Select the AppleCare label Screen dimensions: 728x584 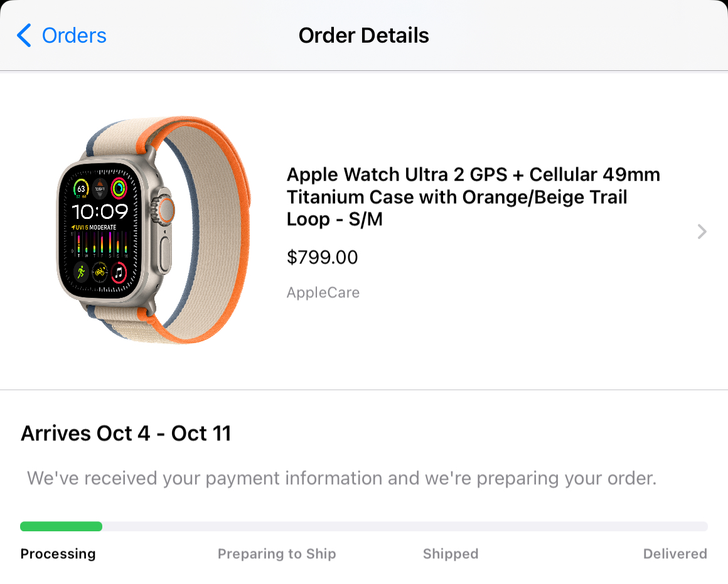pyautogui.click(x=323, y=292)
